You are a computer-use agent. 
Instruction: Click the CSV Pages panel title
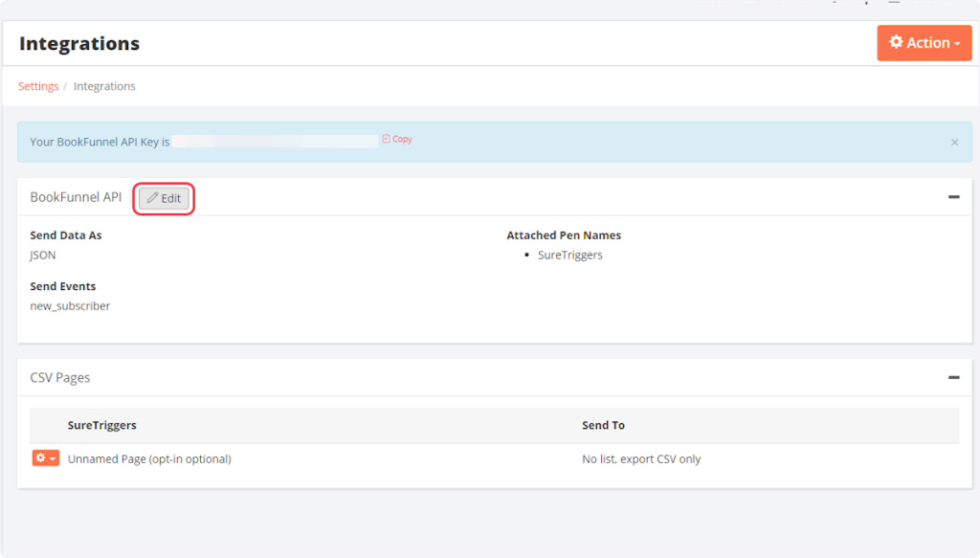click(x=60, y=378)
